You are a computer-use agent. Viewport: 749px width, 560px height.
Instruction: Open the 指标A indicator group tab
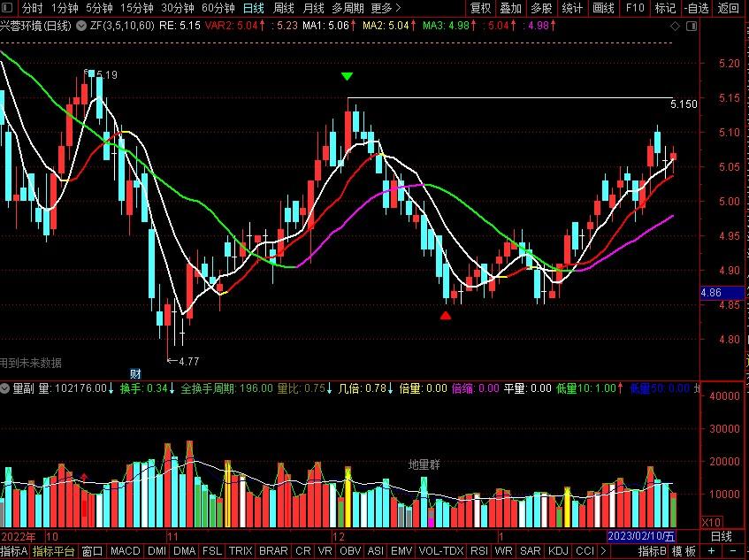[14, 551]
